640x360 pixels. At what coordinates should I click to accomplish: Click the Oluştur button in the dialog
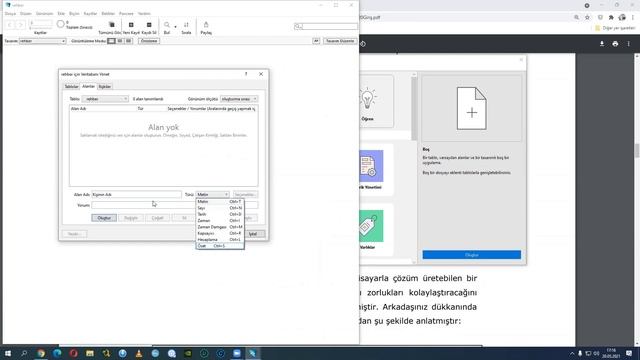[x=104, y=218]
